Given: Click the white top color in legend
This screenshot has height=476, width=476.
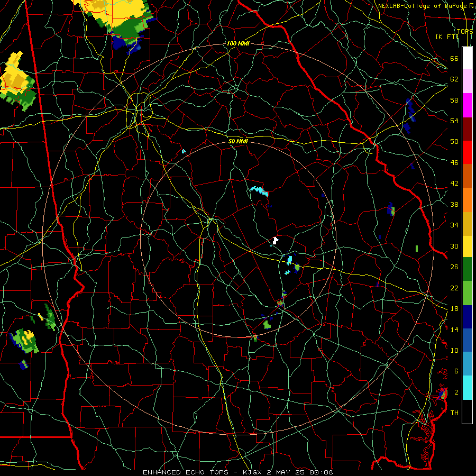Looking at the screenshot, I should point(467,58).
